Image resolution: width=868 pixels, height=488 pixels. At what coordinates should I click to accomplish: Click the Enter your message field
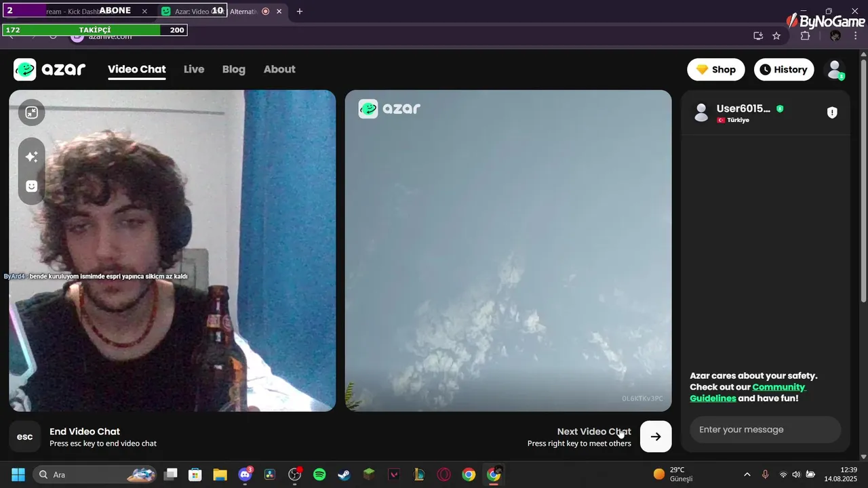click(766, 430)
